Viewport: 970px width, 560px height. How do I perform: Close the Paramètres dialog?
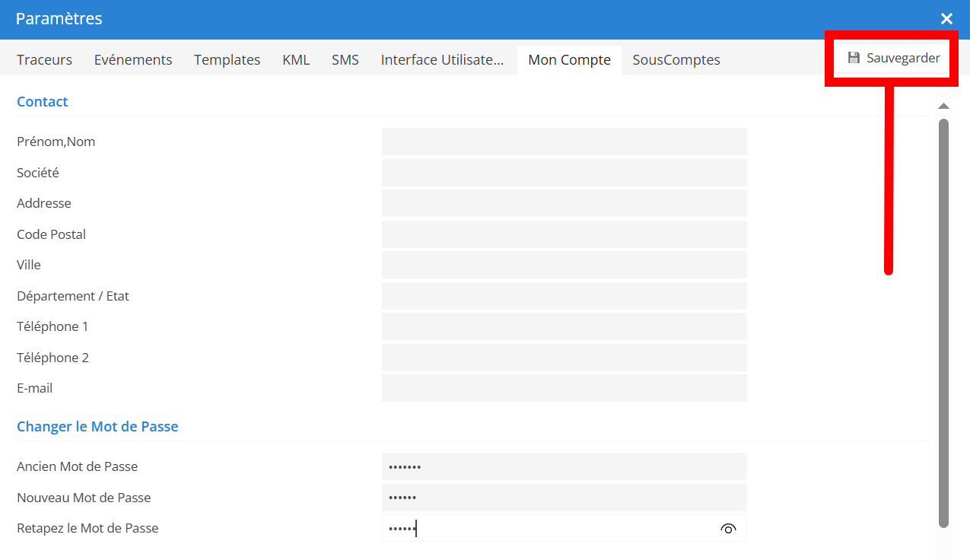pos(946,19)
